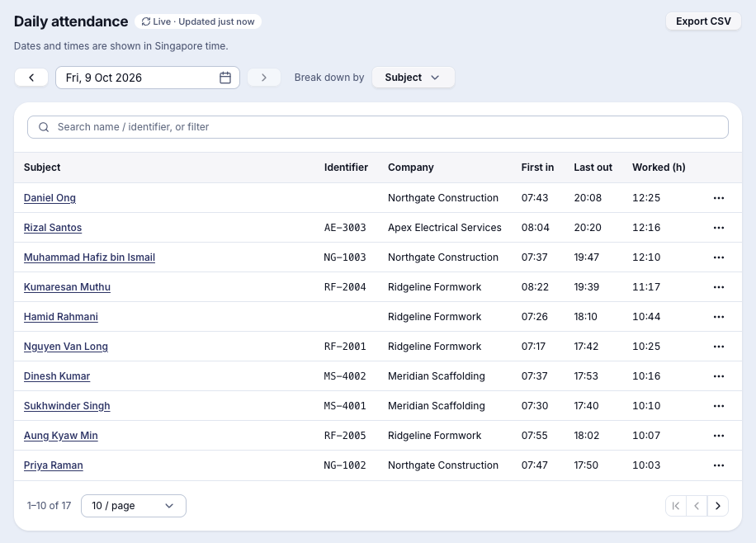Open row actions for Hamid Rahmani
This screenshot has width=756, height=543.
coord(718,317)
